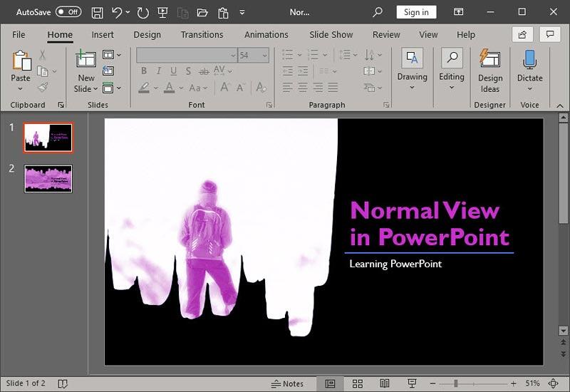570x392 pixels.
Task: Select Normal view button in status bar
Action: point(330,383)
